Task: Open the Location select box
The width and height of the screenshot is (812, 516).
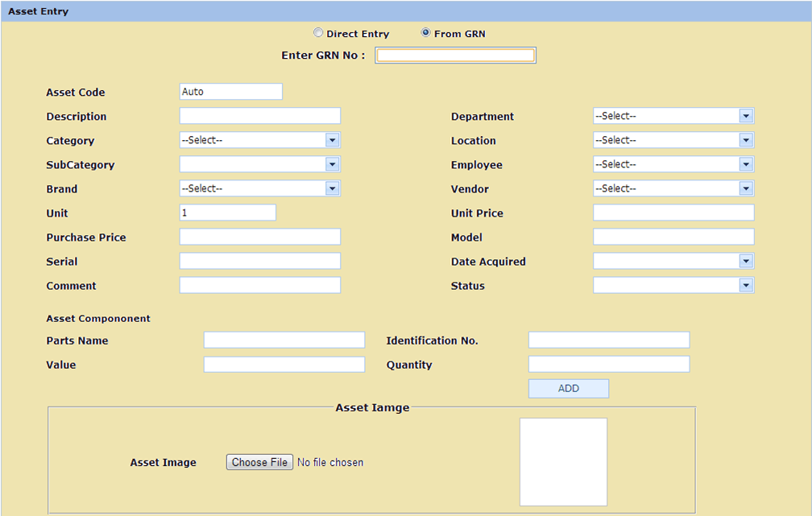Action: [x=673, y=140]
